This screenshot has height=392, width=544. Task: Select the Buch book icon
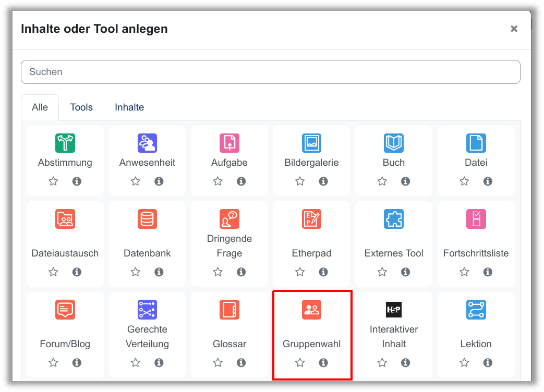[x=394, y=143]
